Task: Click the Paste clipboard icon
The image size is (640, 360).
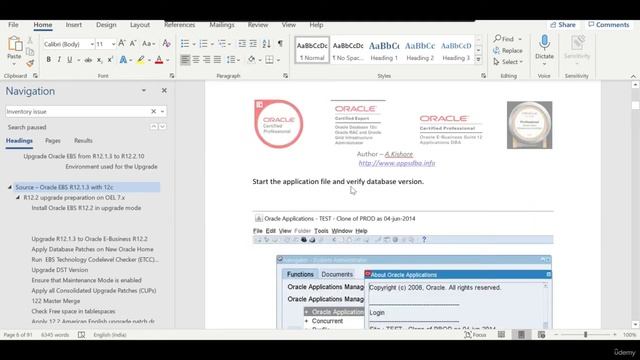Action: [15, 44]
